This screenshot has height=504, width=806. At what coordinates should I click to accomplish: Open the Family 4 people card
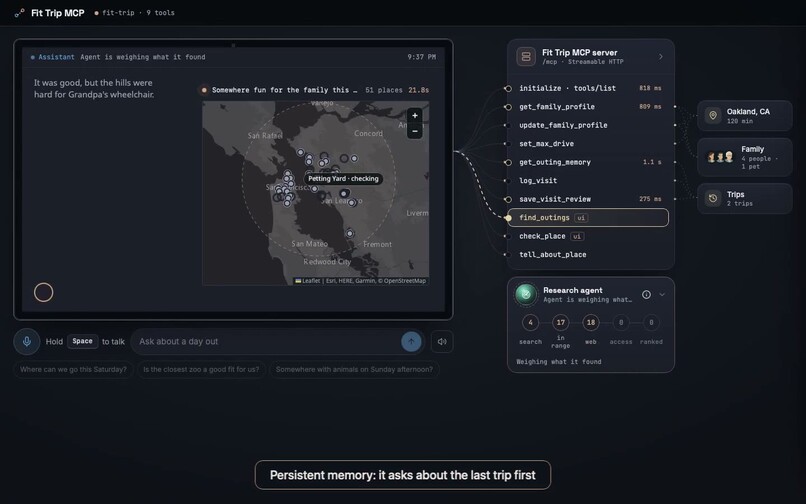point(745,157)
